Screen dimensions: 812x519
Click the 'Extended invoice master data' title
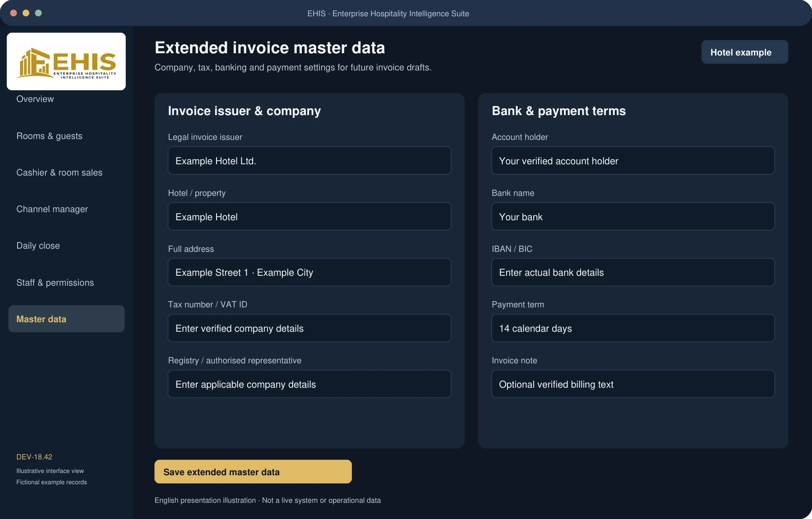[x=270, y=48]
